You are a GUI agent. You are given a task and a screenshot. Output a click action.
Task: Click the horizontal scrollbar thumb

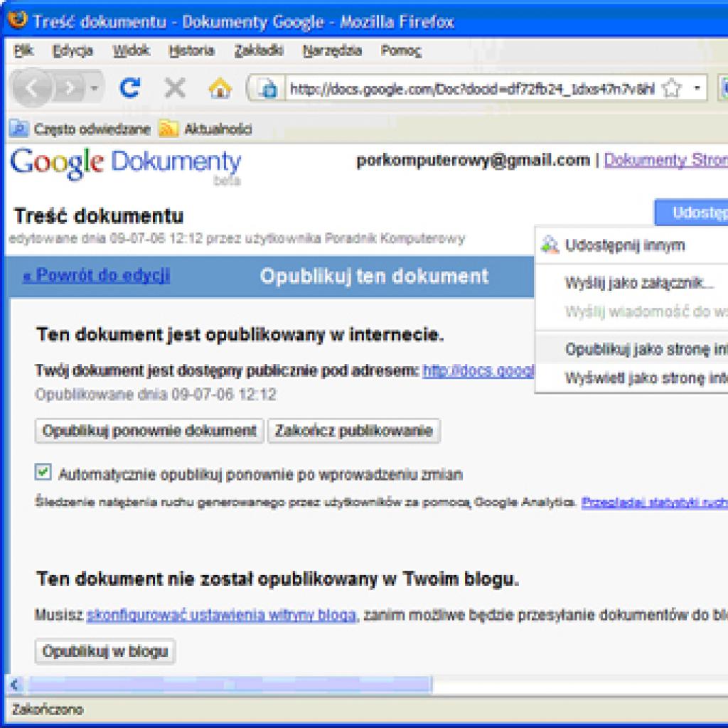pyautogui.click(x=230, y=685)
